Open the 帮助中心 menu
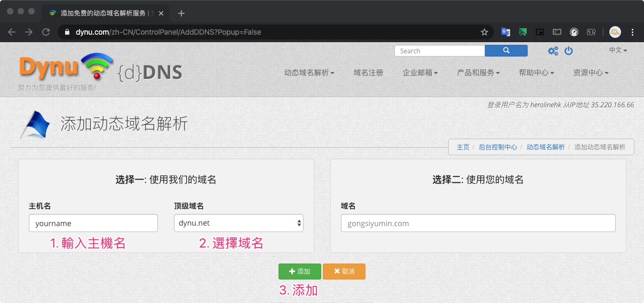 [x=536, y=73]
